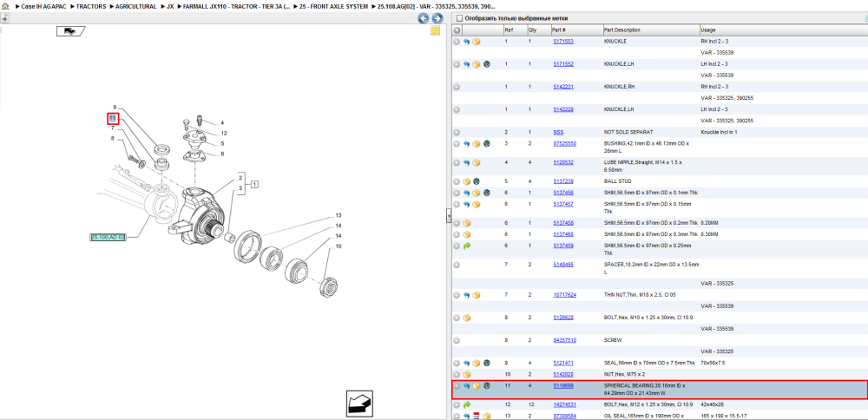Open the 25.100.AD 02 reference link in the diagram
The width and height of the screenshot is (868, 420).
click(108, 237)
